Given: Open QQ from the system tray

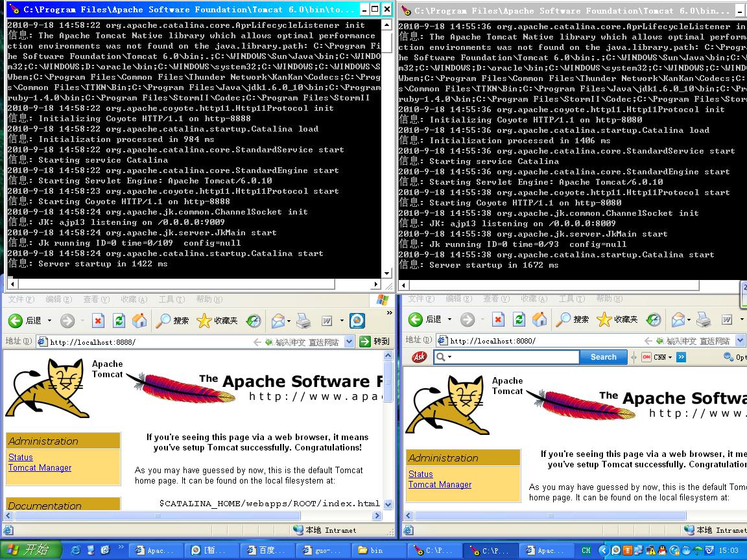Looking at the screenshot, I should [x=662, y=550].
